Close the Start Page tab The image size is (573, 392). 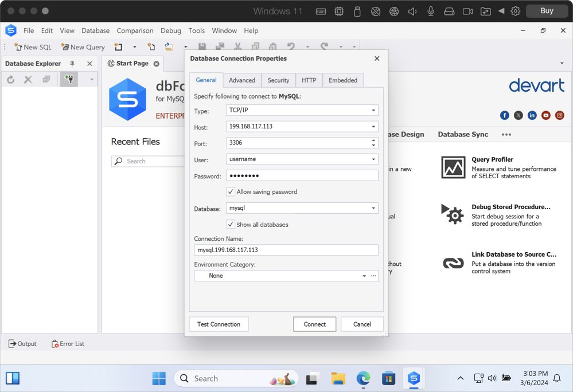pos(157,64)
